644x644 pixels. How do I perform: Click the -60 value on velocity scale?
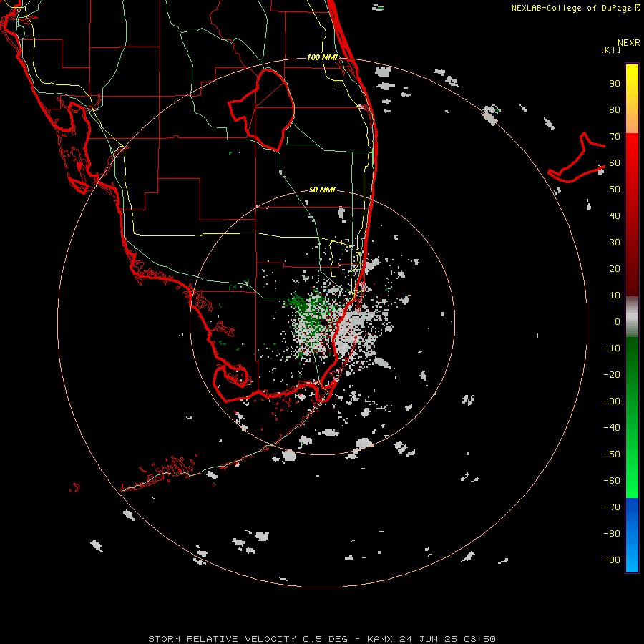pyautogui.click(x=612, y=481)
